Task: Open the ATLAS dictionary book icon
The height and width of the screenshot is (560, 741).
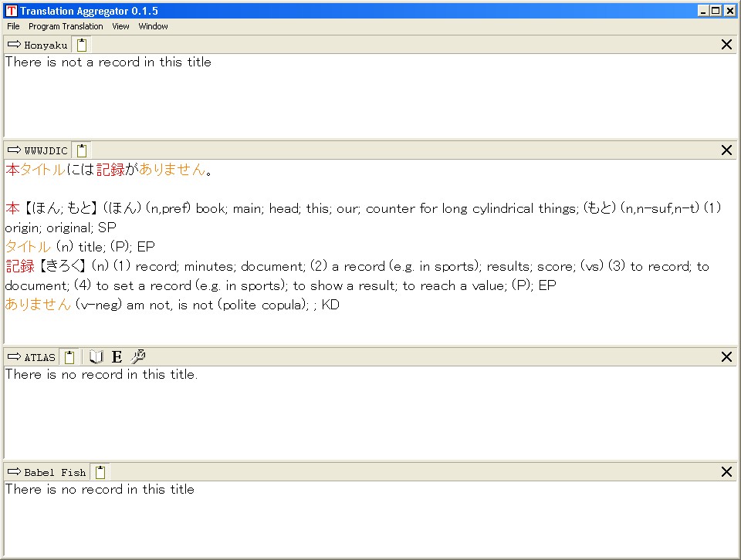Action: [96, 357]
